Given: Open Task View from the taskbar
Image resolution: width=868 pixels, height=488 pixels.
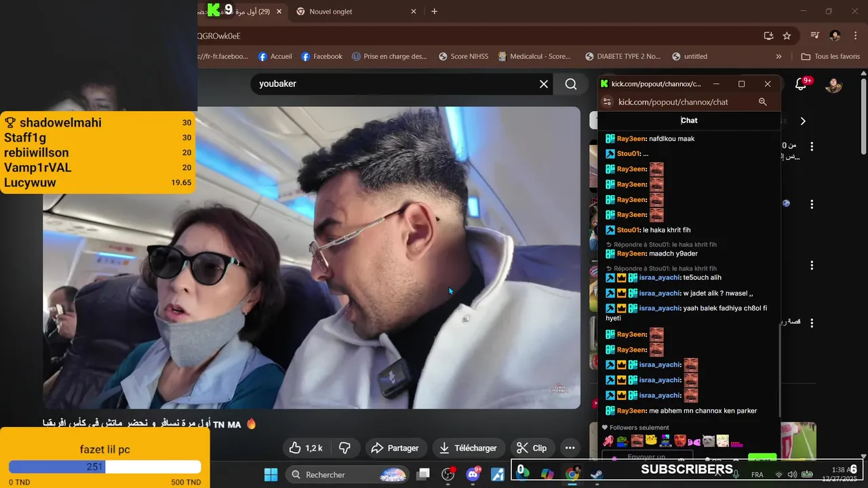Looking at the screenshot, I should [x=423, y=474].
